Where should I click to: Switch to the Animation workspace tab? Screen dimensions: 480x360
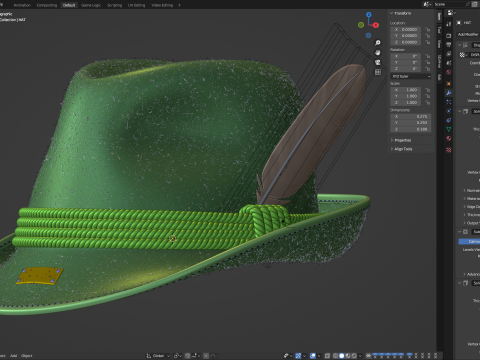22,5
